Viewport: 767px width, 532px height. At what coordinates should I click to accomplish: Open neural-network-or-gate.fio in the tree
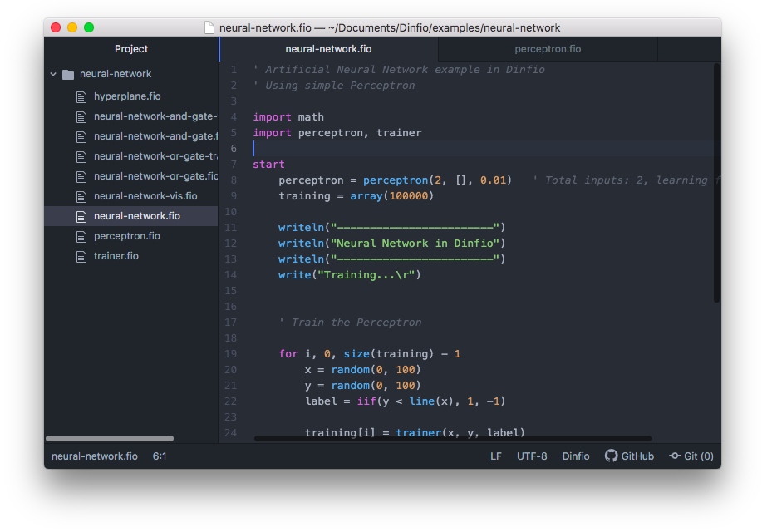point(155,176)
